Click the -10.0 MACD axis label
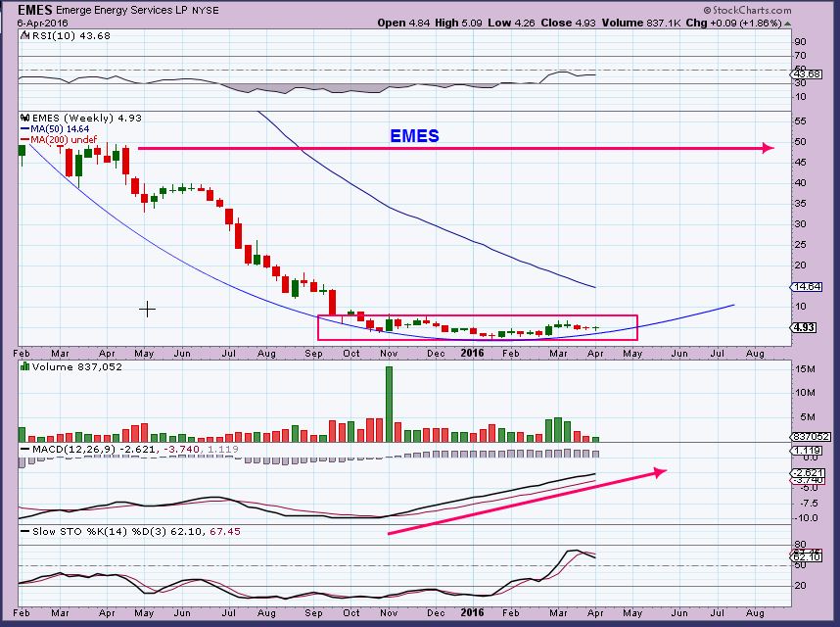 (805, 518)
